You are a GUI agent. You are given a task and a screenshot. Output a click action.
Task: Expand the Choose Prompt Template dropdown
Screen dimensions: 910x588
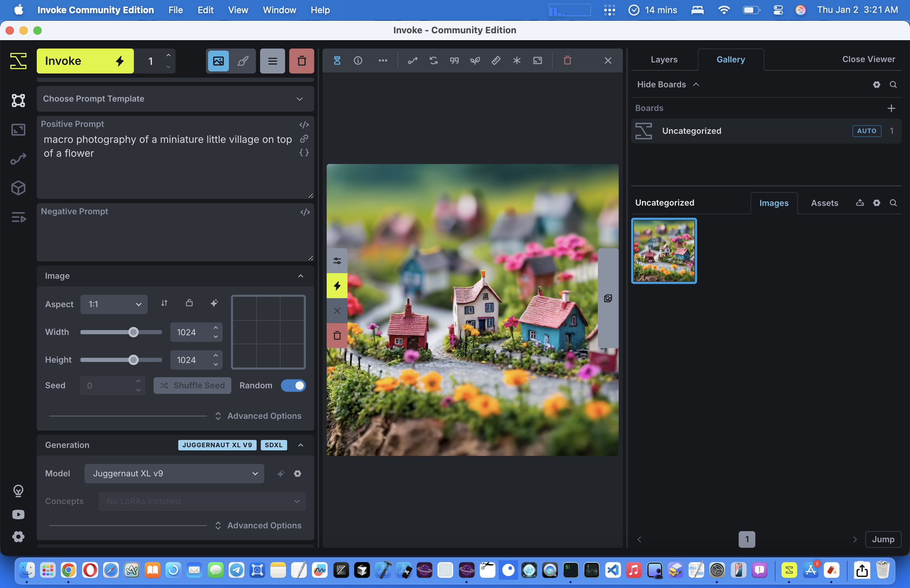click(175, 98)
